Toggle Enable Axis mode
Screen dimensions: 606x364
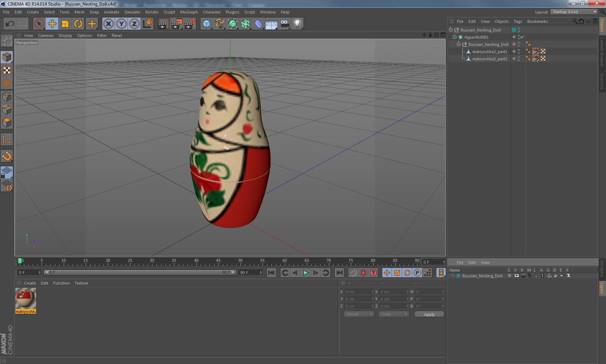(7, 140)
